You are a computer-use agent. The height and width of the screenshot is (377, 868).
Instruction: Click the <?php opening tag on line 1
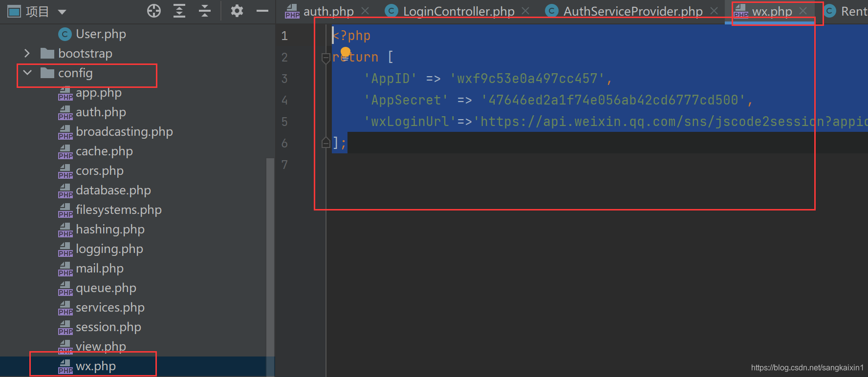click(x=351, y=36)
